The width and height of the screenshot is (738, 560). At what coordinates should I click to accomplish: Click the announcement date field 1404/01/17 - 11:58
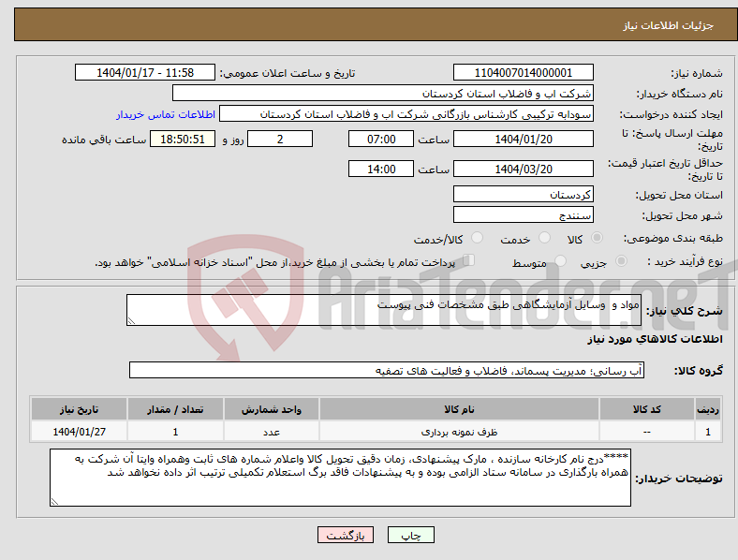(145, 72)
